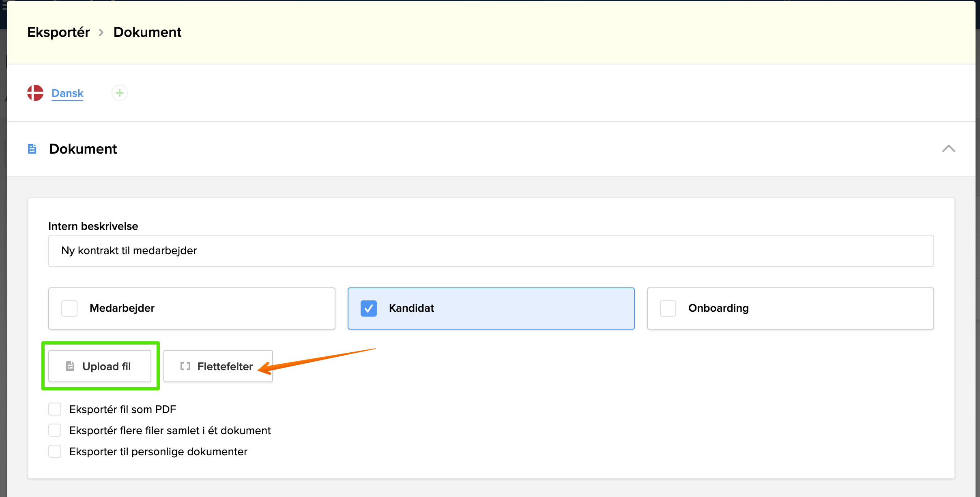Add a new language with plus icon
Image resolution: width=980 pixels, height=497 pixels.
[x=120, y=93]
